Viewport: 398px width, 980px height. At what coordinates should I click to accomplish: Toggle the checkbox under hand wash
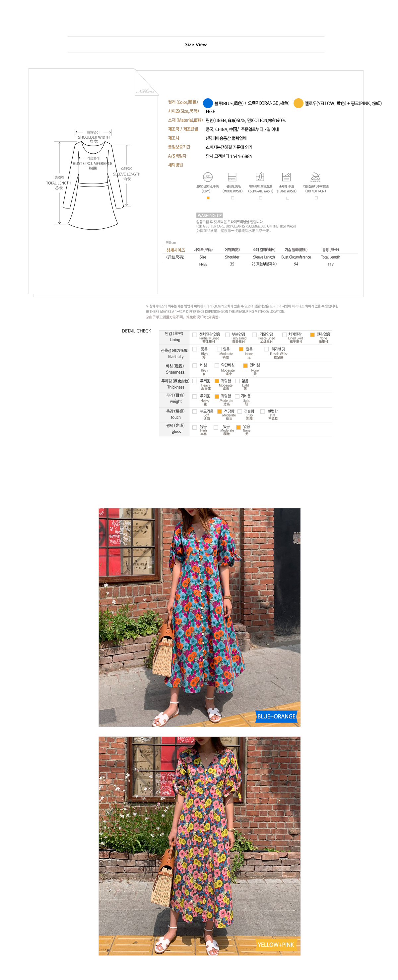(287, 198)
